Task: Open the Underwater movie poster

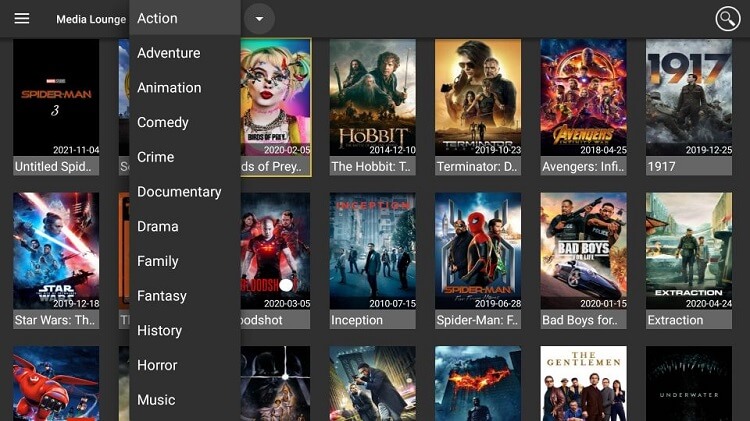Action: 689,384
